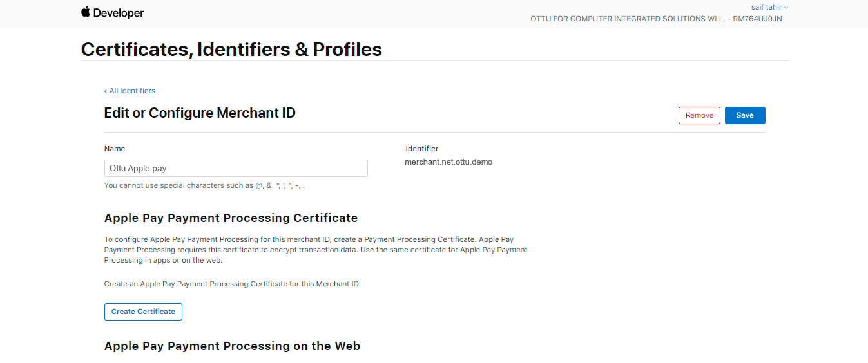Click the certificate description paragraph

(x=316, y=250)
